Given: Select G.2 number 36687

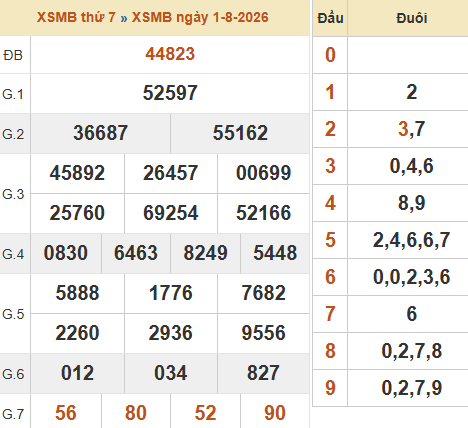Looking at the screenshot, I should [x=100, y=133].
